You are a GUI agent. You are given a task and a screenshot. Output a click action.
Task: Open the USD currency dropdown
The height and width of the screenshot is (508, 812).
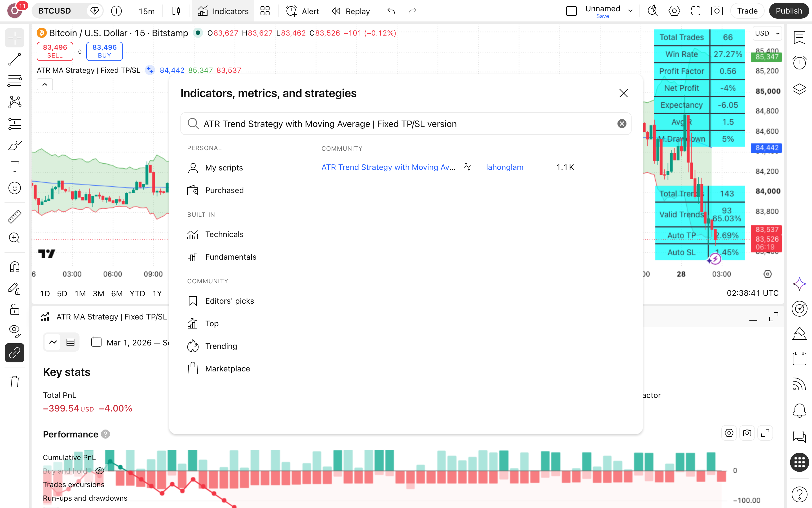pos(767,33)
